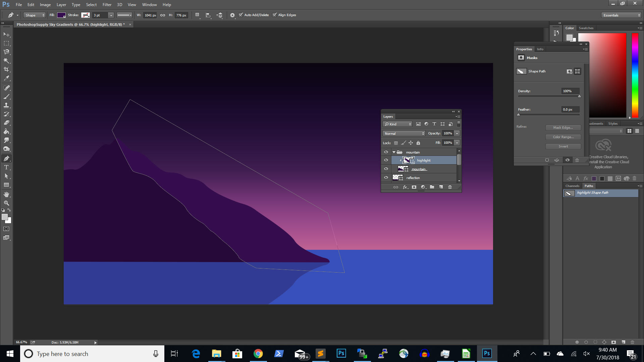Image resolution: width=644 pixels, height=362 pixels.
Task: Select the Pen tool in toolbar
Action: coord(7,158)
